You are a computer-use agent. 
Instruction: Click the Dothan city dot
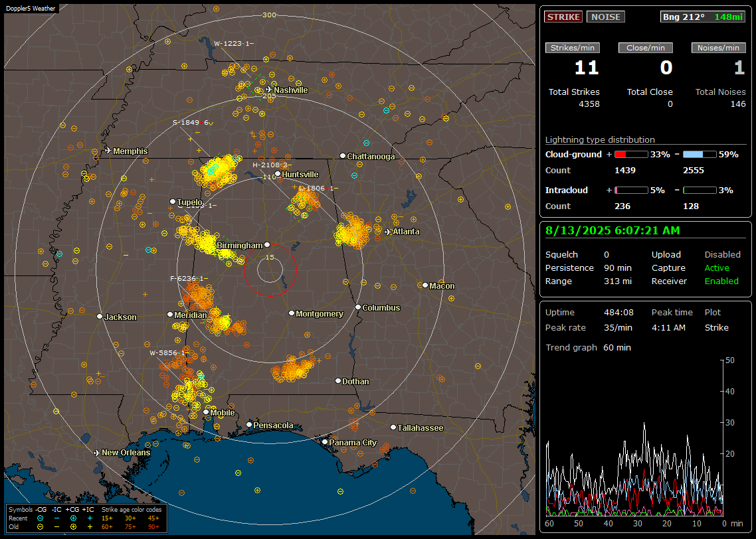pyautogui.click(x=338, y=380)
